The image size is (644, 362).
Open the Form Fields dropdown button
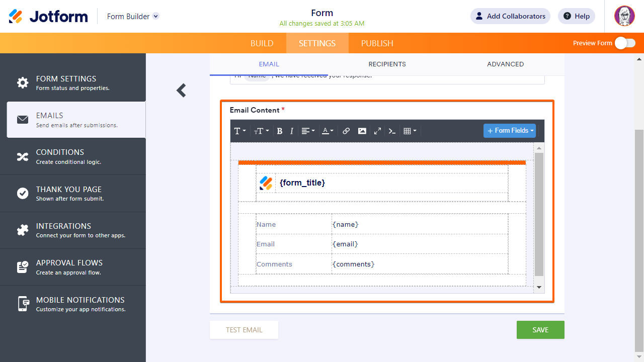click(510, 131)
